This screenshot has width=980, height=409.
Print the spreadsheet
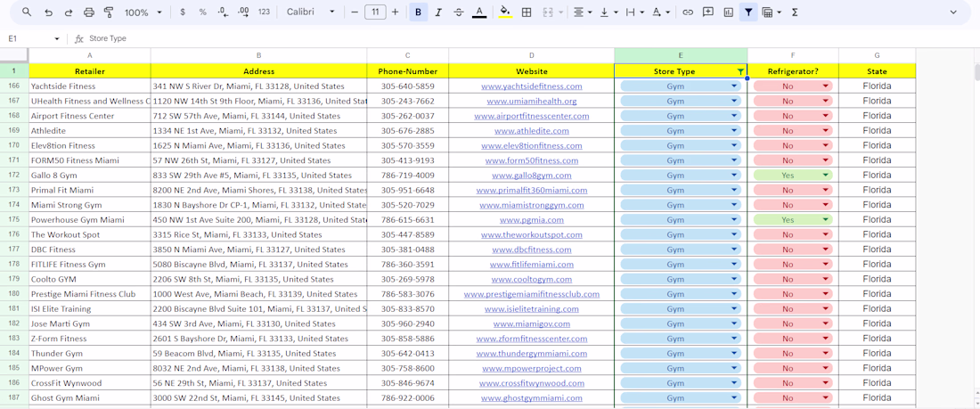[89, 12]
